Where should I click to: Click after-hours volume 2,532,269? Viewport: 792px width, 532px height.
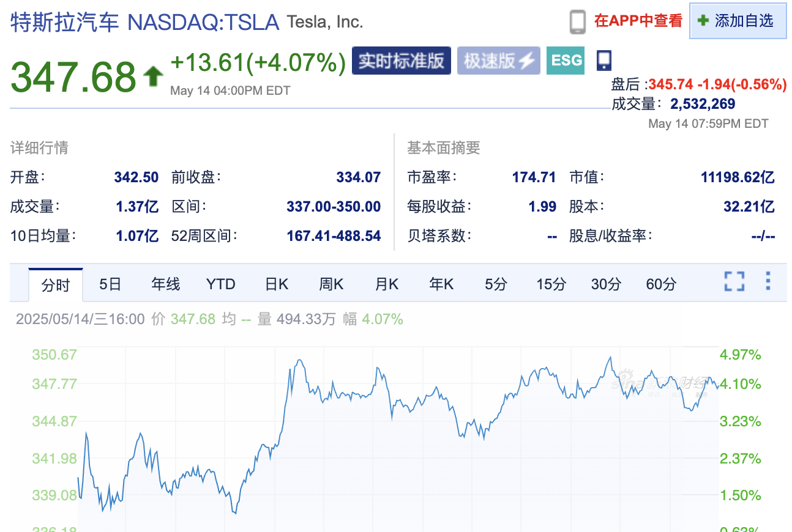click(703, 104)
